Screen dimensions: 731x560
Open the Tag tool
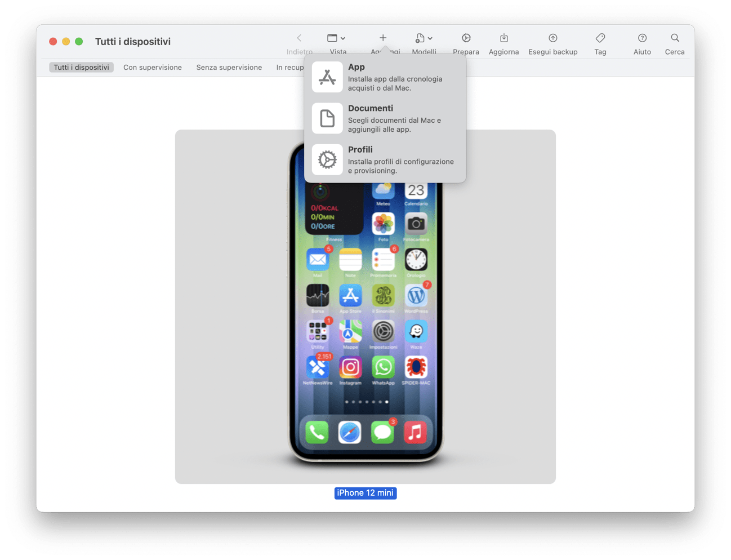pyautogui.click(x=600, y=38)
